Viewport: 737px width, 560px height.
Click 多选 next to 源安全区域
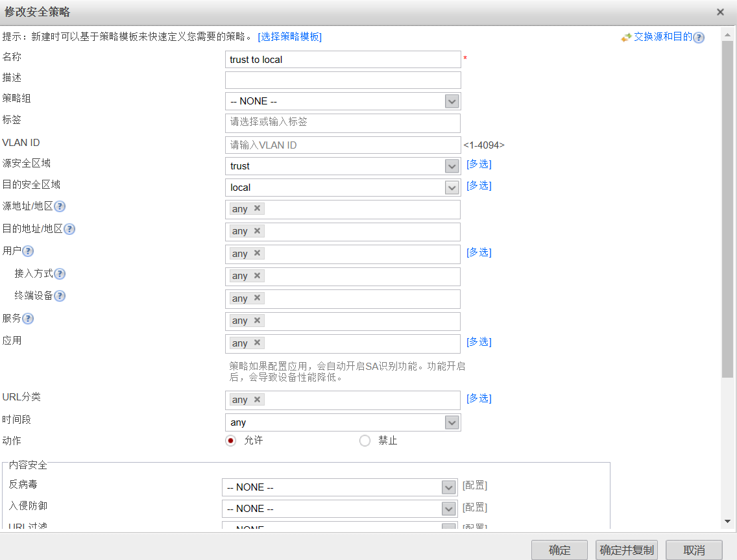[479, 164]
